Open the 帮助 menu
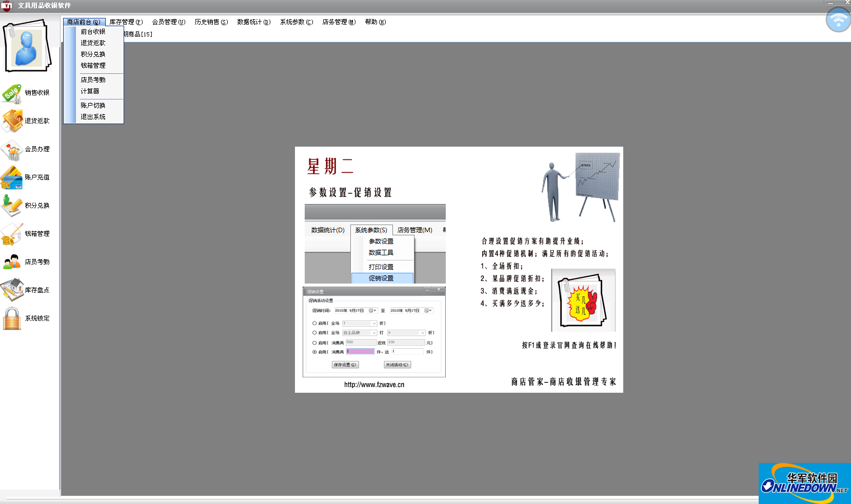851x504 pixels. (375, 22)
